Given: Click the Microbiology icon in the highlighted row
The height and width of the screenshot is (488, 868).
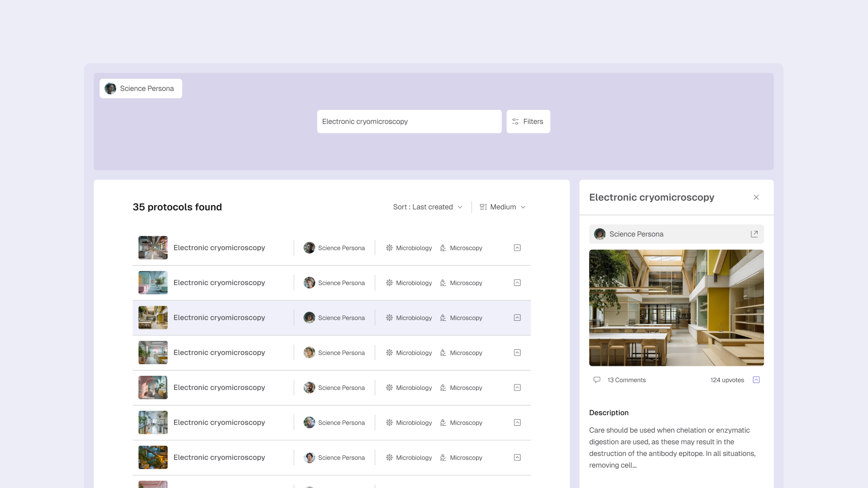Looking at the screenshot, I should [389, 318].
